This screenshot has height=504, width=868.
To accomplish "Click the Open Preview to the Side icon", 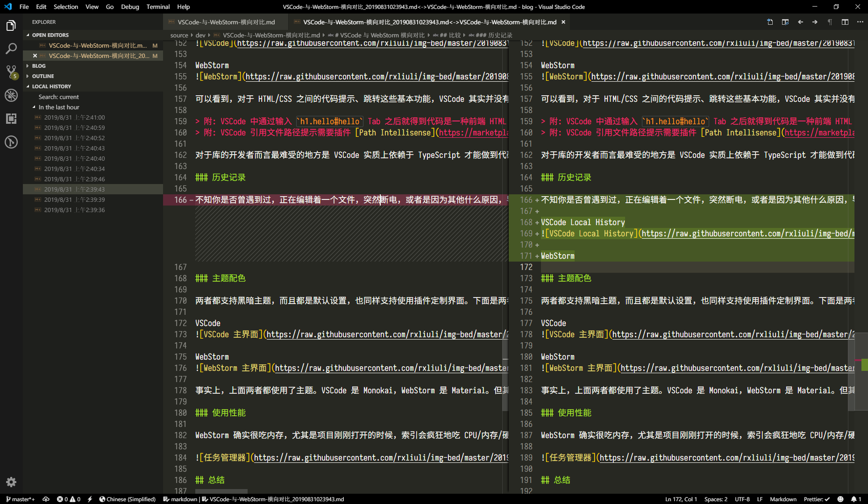I will 785,22.
